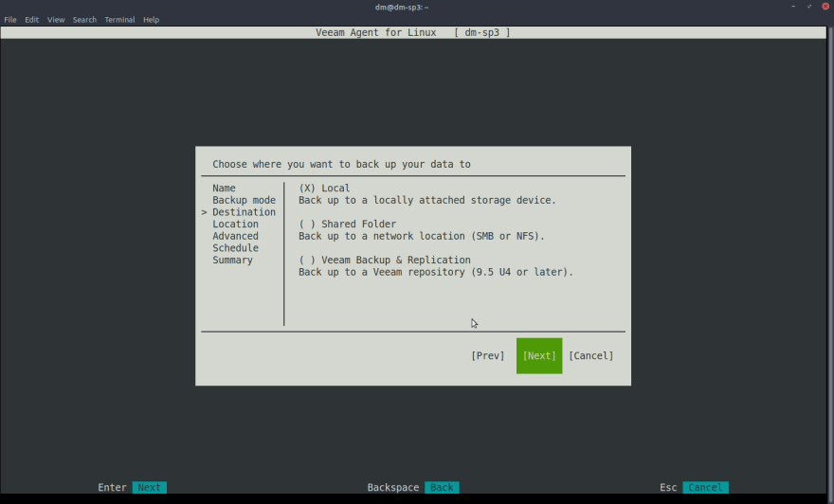Click the 'Choose where you want to back up' heading
The height and width of the screenshot is (504, 834).
coord(341,164)
